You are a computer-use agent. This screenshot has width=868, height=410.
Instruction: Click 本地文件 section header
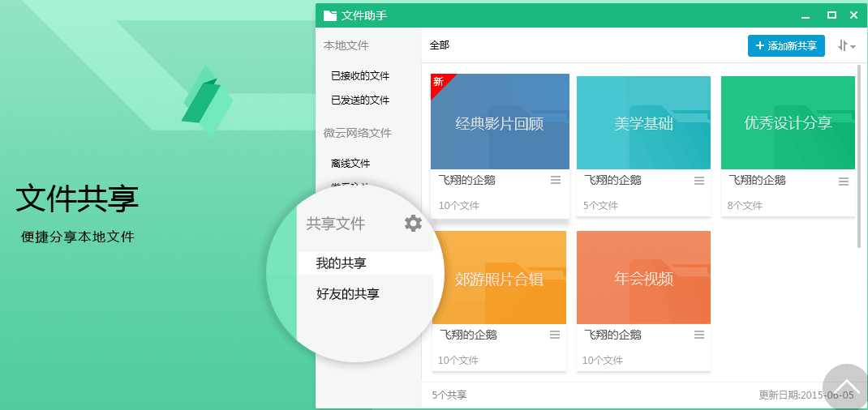[x=346, y=46]
